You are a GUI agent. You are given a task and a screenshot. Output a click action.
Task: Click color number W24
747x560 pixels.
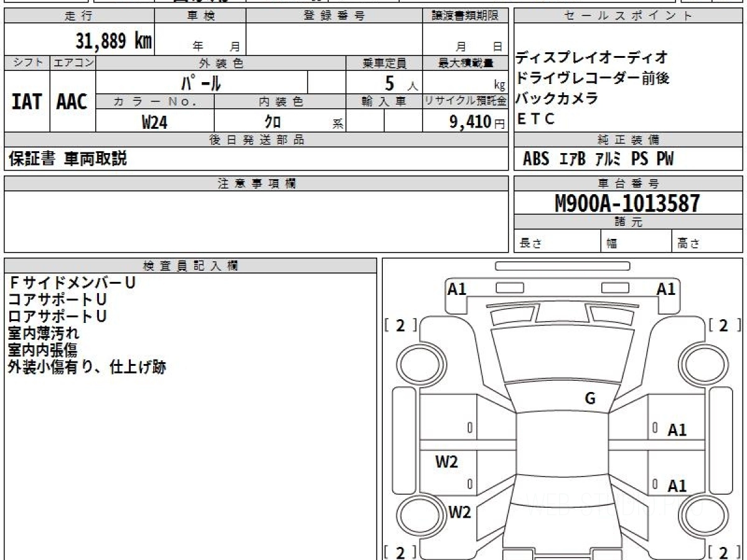[x=154, y=122]
